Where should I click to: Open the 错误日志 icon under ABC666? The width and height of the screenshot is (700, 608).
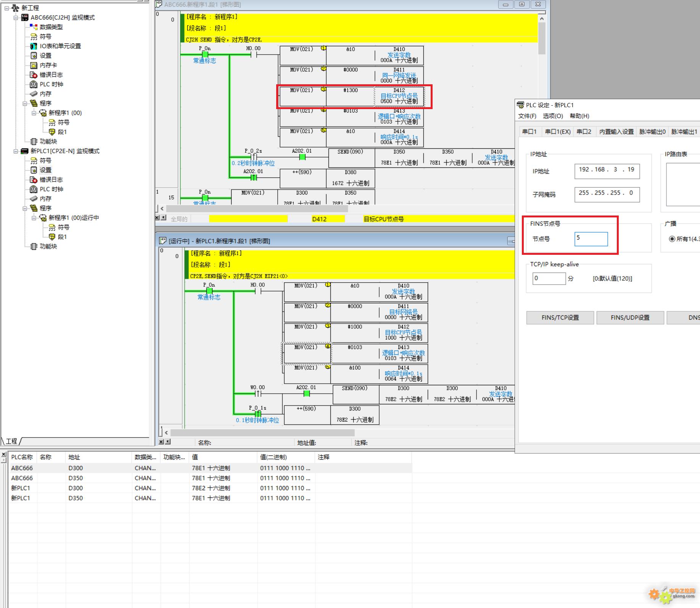pos(34,75)
